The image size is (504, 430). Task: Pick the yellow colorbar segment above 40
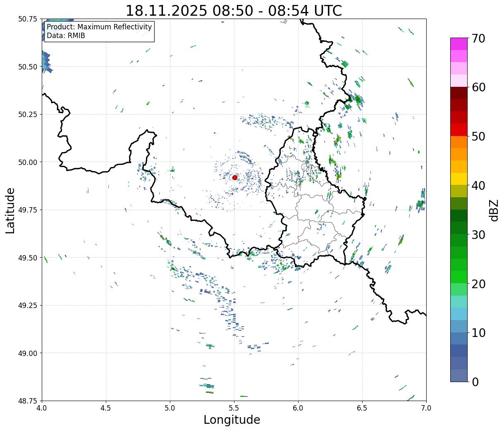(x=459, y=179)
